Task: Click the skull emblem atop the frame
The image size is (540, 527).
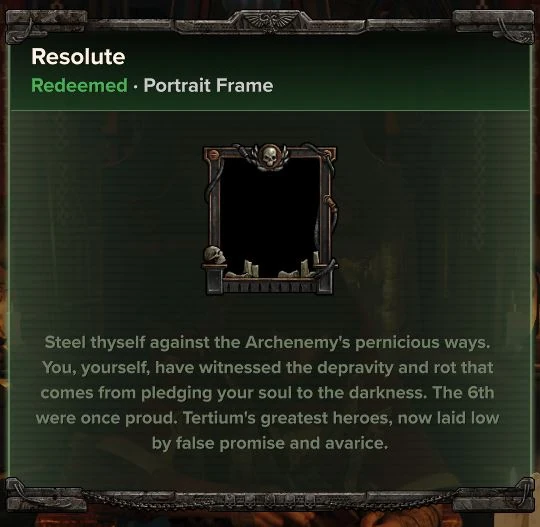Action: 269,157
